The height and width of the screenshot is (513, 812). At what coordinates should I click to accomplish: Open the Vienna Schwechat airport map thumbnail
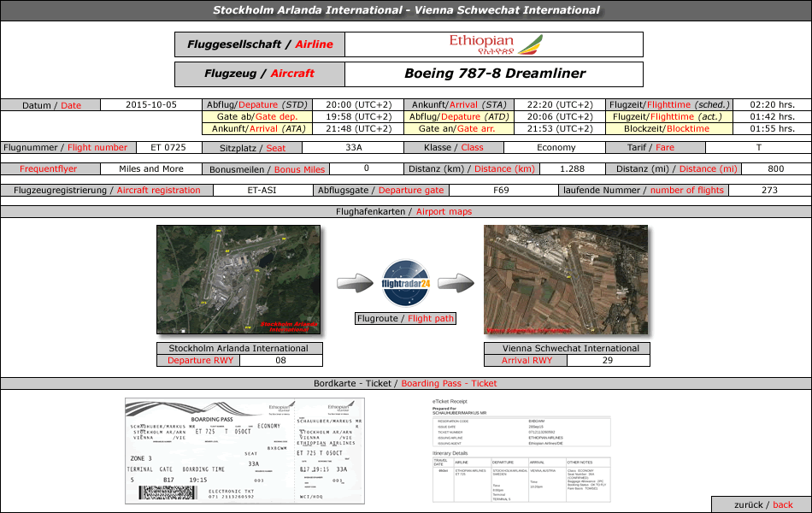coord(566,280)
